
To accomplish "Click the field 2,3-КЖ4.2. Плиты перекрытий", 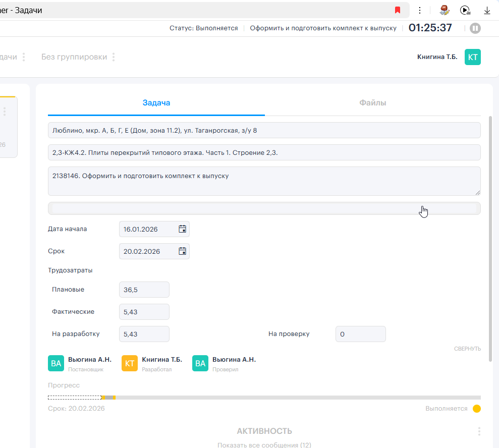I will [x=264, y=153].
